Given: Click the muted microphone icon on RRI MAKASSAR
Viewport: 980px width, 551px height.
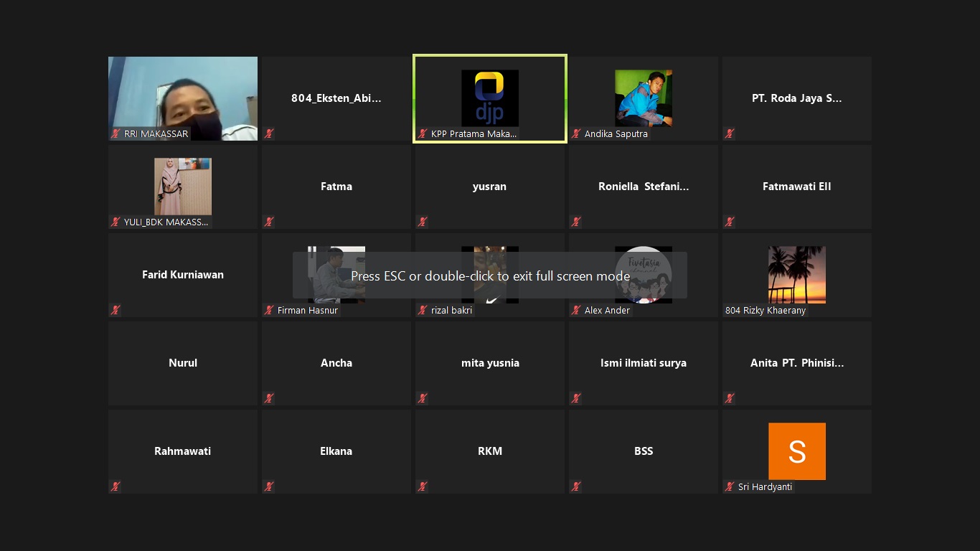Looking at the screenshot, I should (x=116, y=134).
